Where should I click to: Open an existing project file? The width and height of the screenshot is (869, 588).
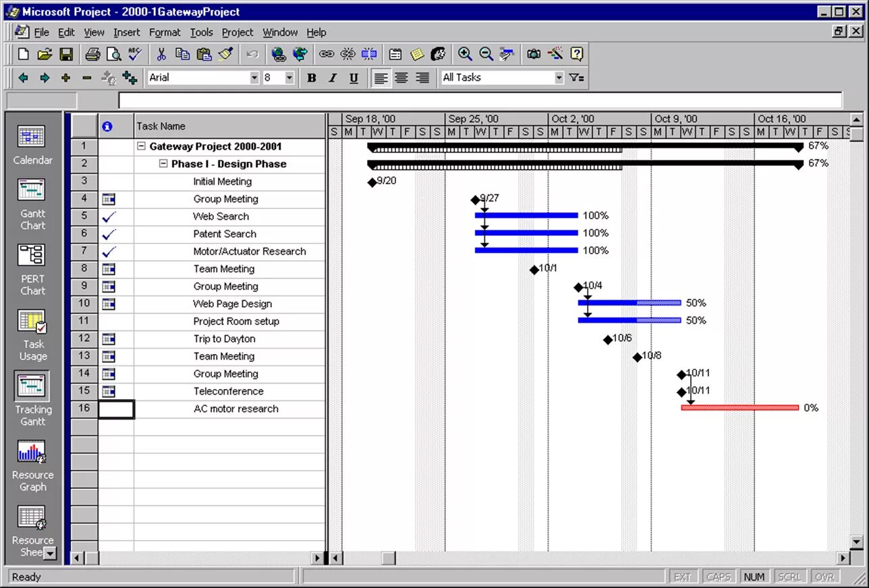(x=45, y=55)
